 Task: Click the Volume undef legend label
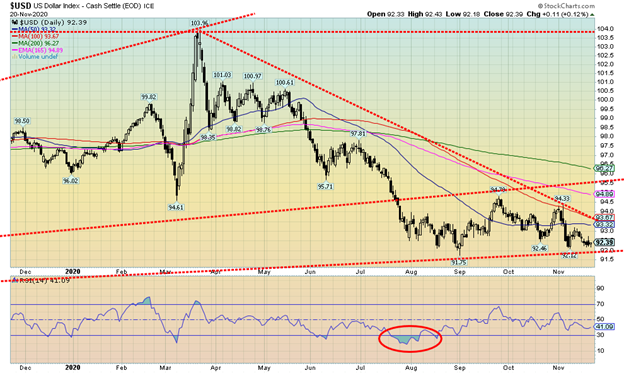coord(35,57)
